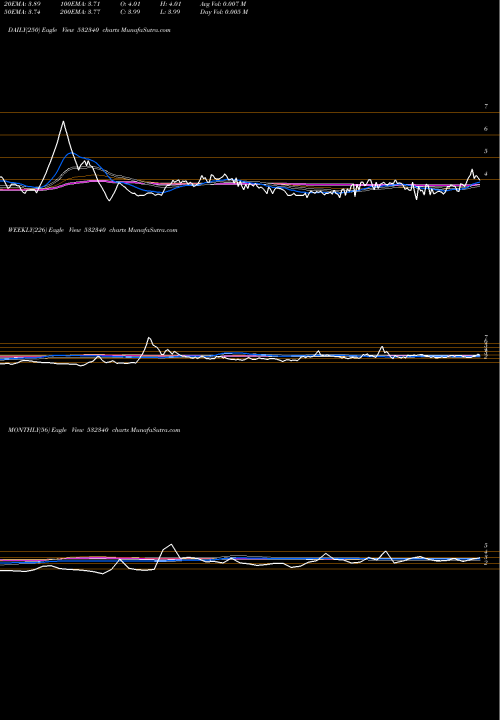Click the Open price O: 4.01
Screen dimensions: 500x720
(x=130, y=4)
